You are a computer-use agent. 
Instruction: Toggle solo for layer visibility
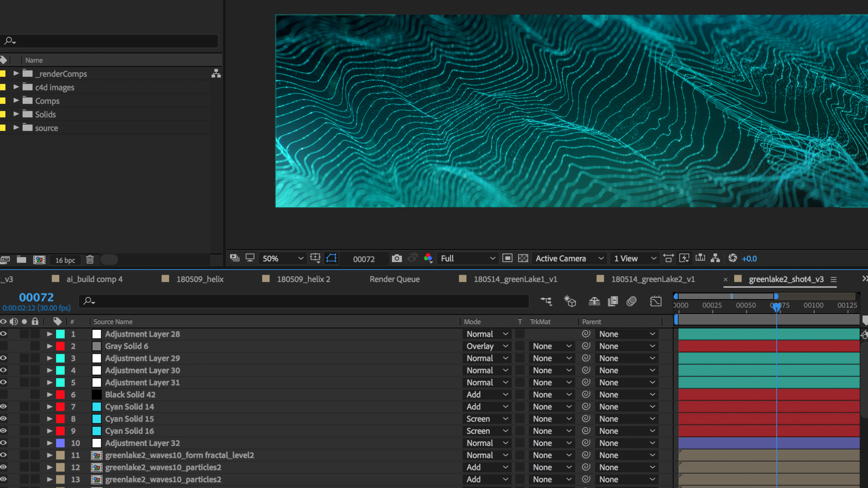(24, 322)
